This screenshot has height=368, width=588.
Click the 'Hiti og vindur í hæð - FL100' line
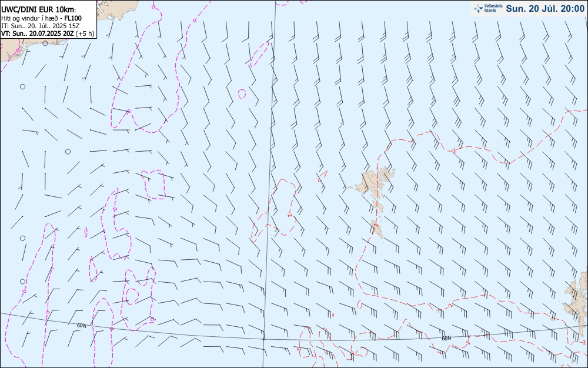click(41, 18)
